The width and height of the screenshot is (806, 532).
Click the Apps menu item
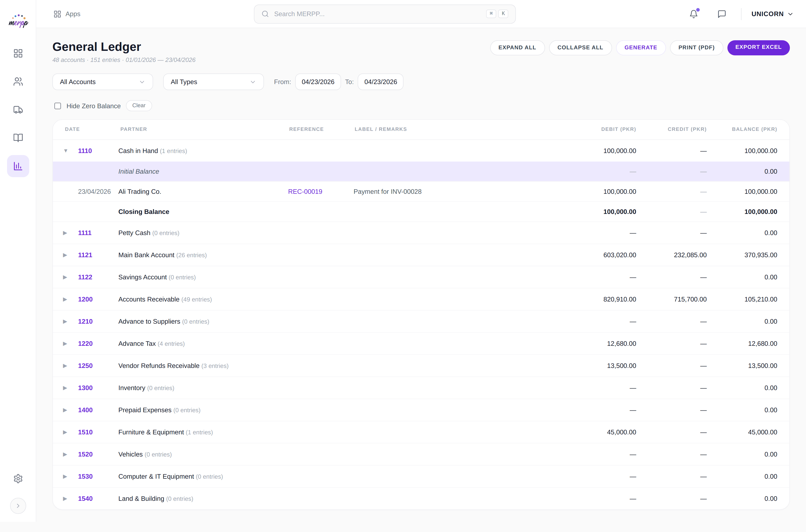pos(67,14)
